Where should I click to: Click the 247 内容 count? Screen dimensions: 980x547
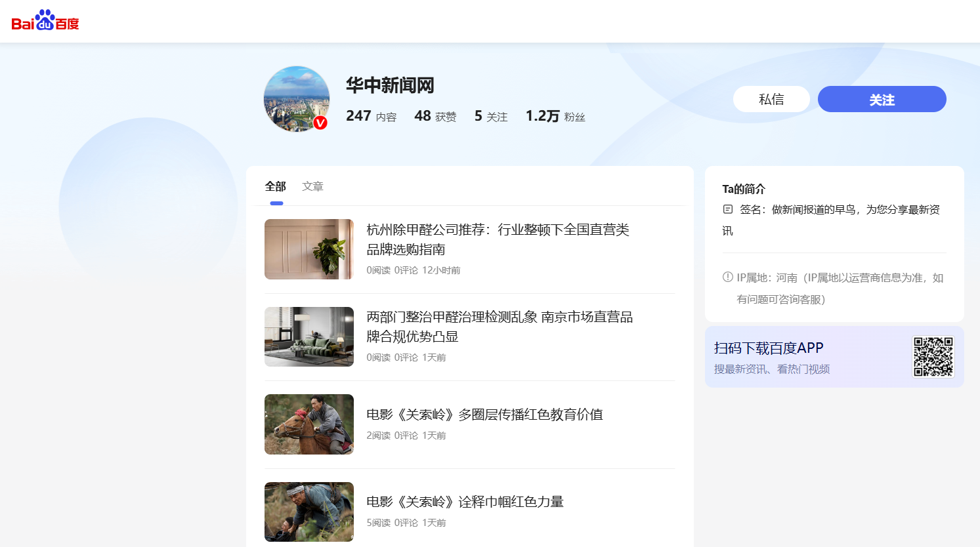coord(372,116)
